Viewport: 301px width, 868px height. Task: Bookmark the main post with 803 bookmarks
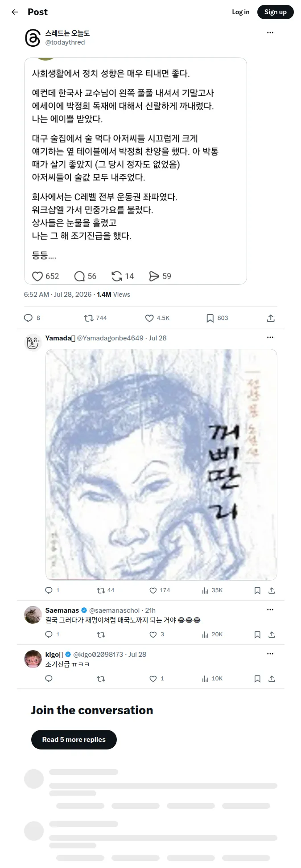pyautogui.click(x=210, y=318)
